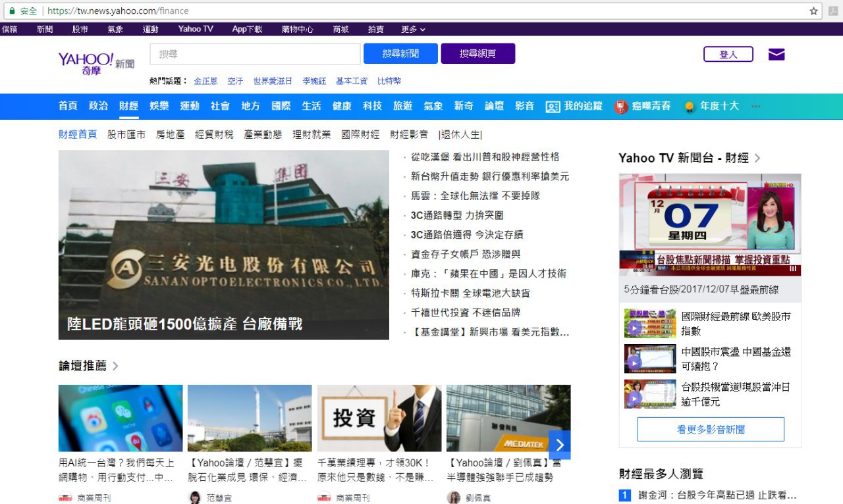Expand the 更多 dropdown in the top bar
Viewport: 843px width, 504px height.
[x=413, y=29]
